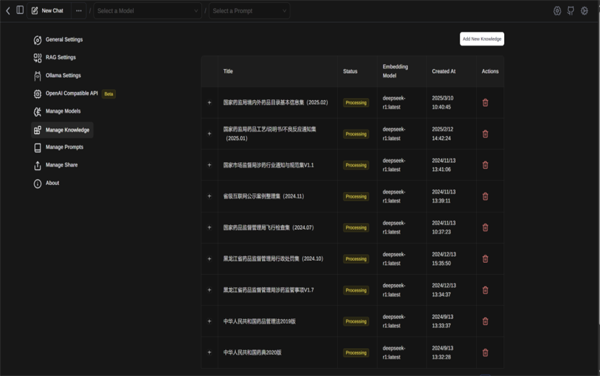The image size is (600, 376).
Task: Open the Select a Model dropdown
Action: (148, 11)
